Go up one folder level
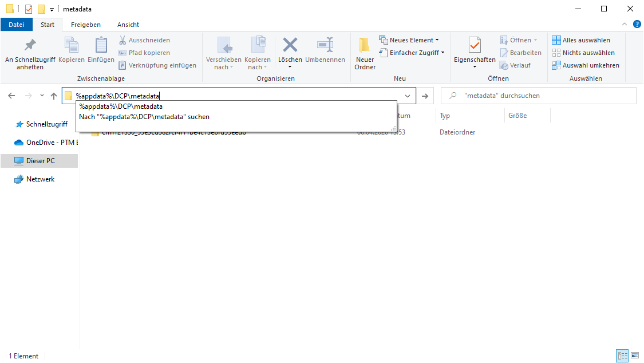This screenshot has width=644, height=363. coord(54,96)
